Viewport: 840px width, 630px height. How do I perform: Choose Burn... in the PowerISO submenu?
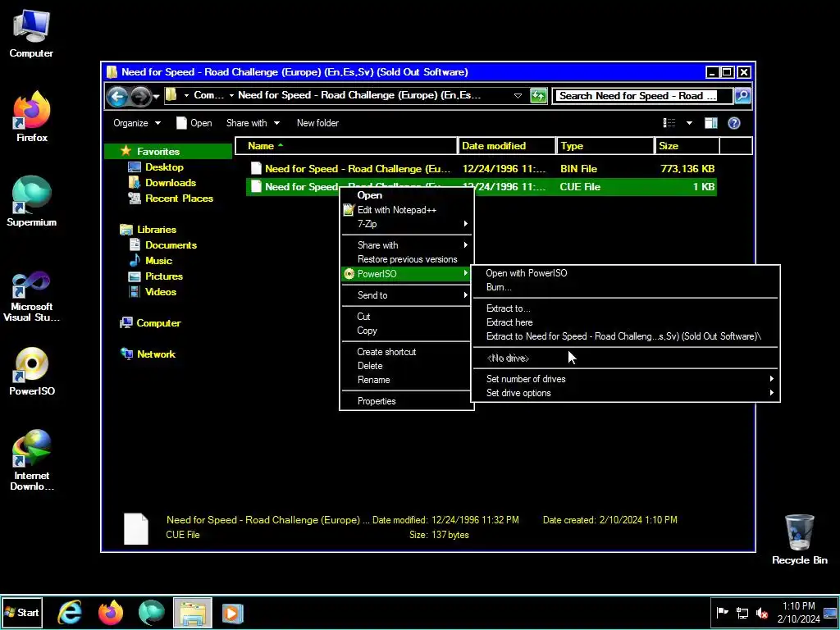coord(624,287)
